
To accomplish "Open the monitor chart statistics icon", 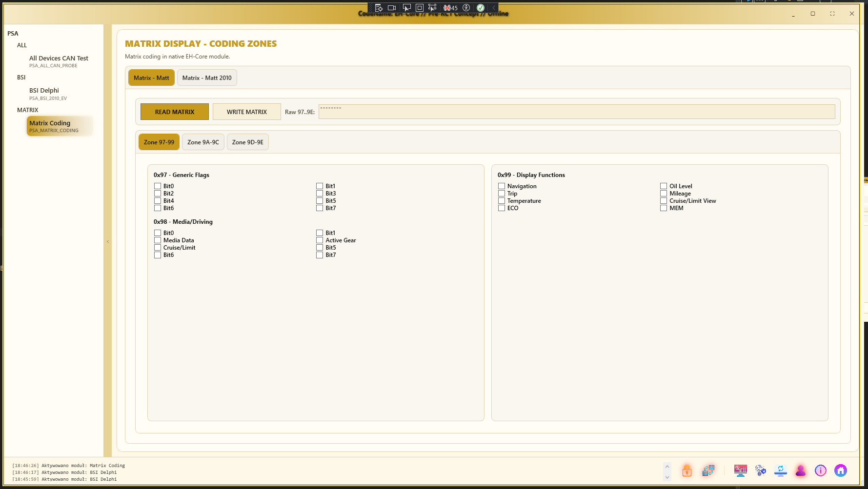I will (x=741, y=470).
